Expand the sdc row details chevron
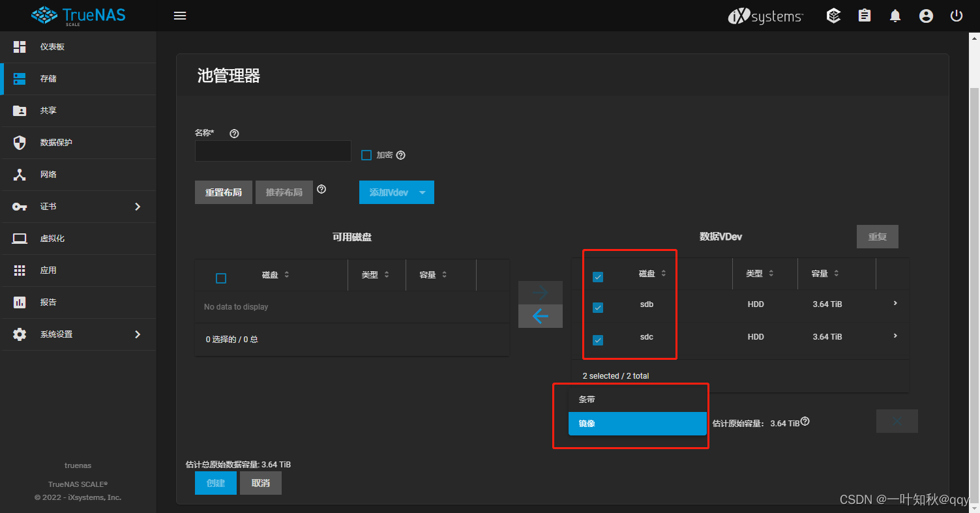The height and width of the screenshot is (513, 980). (x=895, y=336)
